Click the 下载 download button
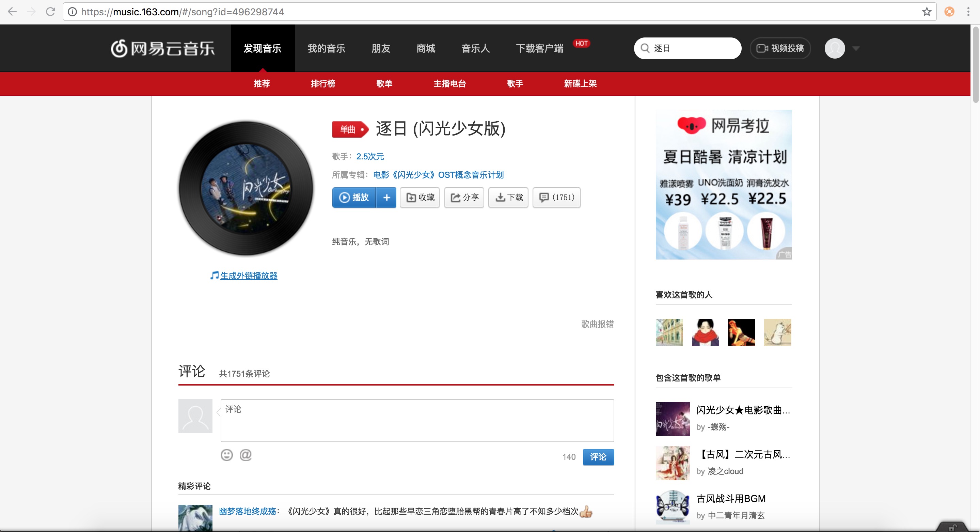The height and width of the screenshot is (532, 980). [x=509, y=198]
